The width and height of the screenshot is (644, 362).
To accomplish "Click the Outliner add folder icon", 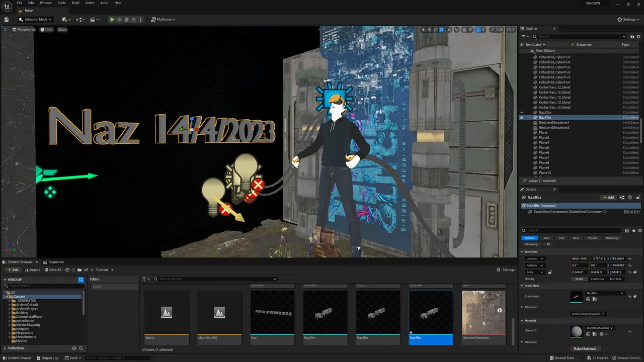I will (x=631, y=37).
